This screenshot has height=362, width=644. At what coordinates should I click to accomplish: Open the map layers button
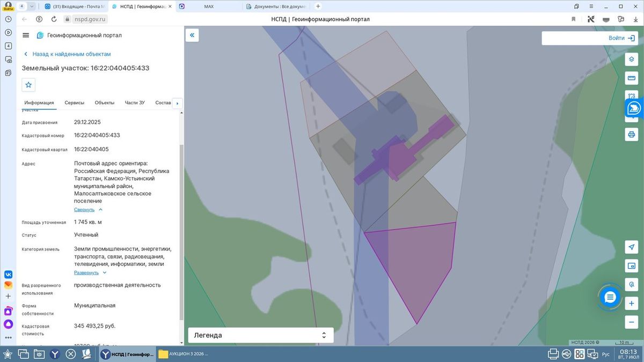click(x=632, y=60)
